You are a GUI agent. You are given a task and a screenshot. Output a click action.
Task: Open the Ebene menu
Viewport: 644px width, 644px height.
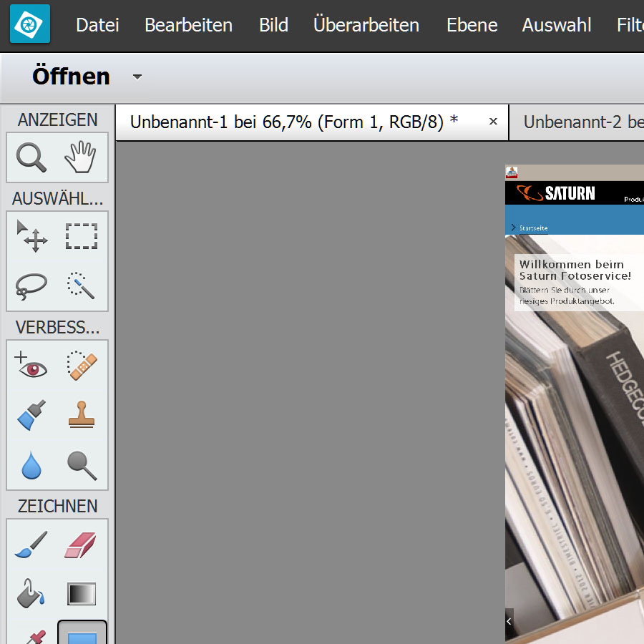pyautogui.click(x=472, y=25)
